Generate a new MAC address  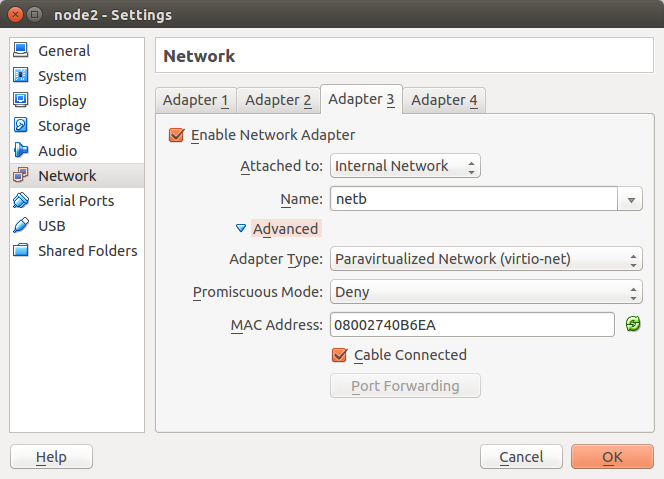point(632,324)
